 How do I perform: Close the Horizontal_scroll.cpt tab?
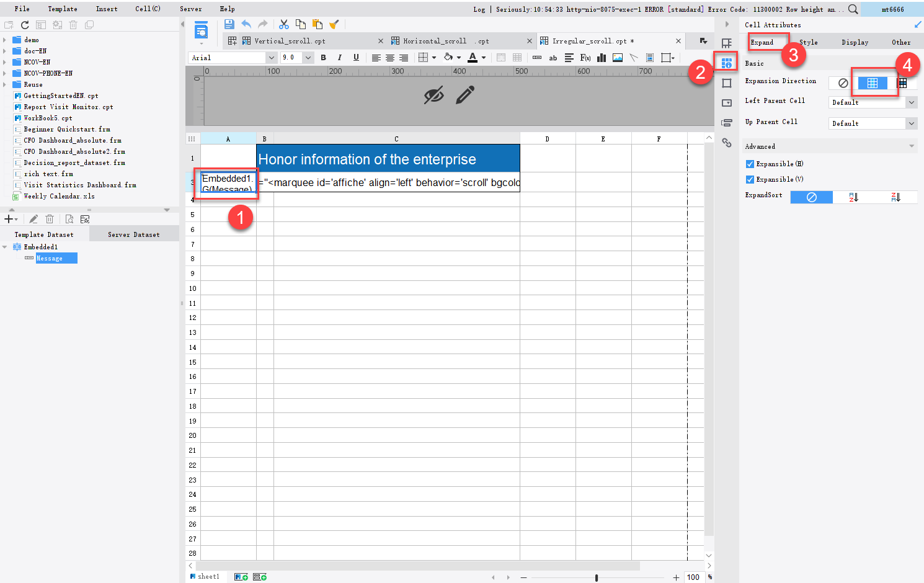pyautogui.click(x=530, y=41)
